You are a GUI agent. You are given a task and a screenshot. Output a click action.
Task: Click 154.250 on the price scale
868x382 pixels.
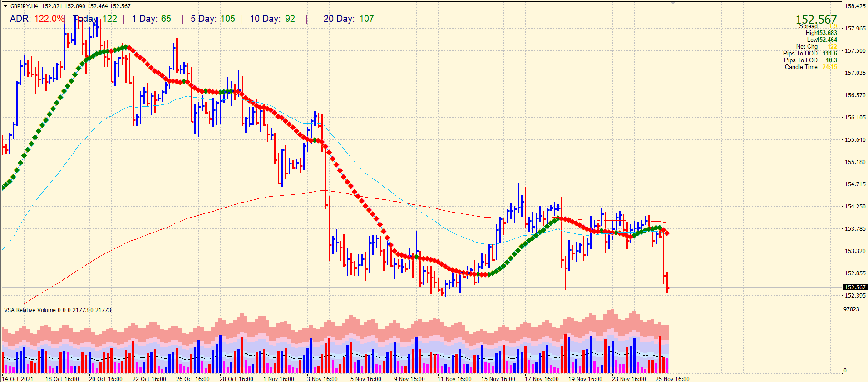pyautogui.click(x=855, y=207)
